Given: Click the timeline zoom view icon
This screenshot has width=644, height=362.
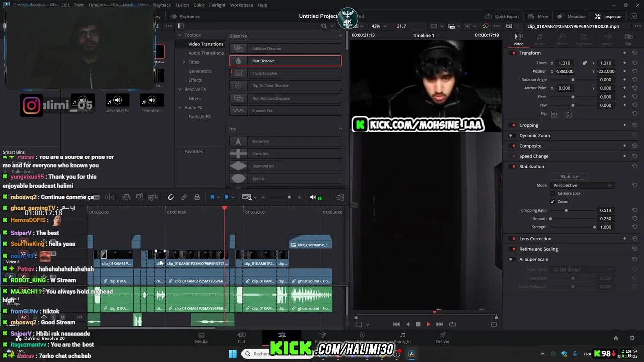Looking at the screenshot, I should pyautogui.click(x=247, y=197).
